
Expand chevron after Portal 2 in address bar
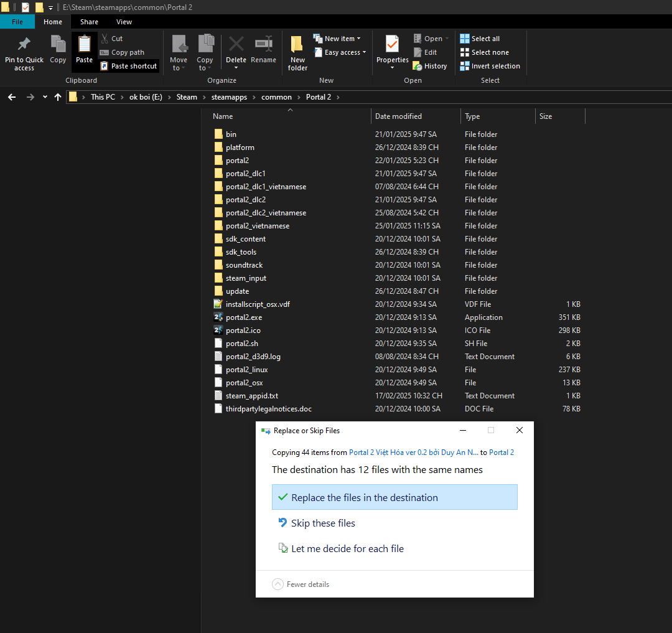click(x=338, y=97)
